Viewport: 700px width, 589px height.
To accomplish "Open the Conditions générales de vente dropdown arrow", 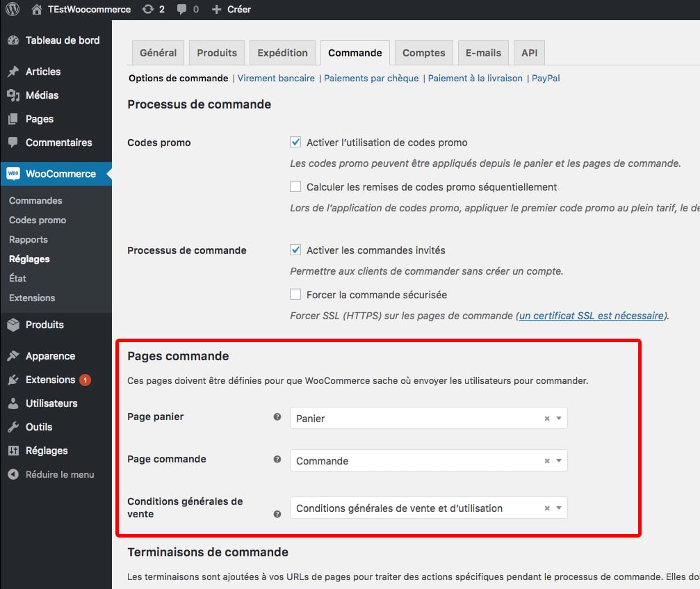I will point(559,508).
